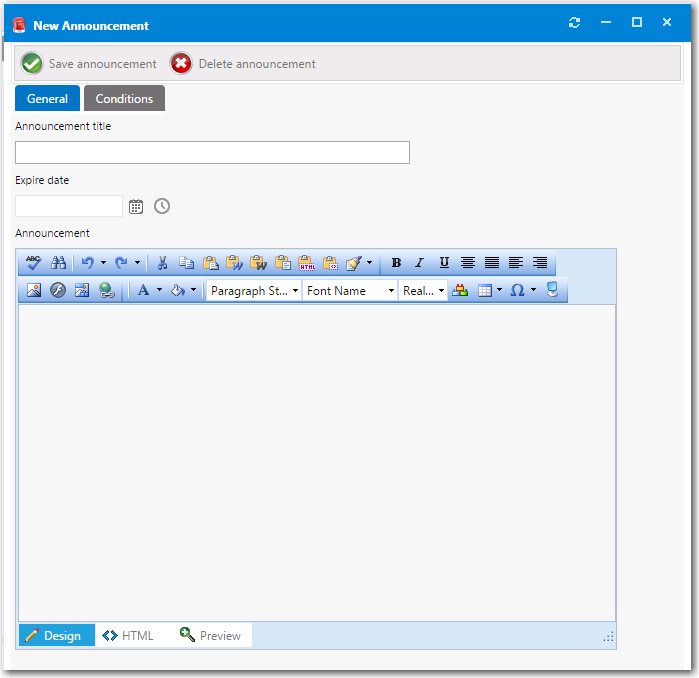
Task: Click the Cut scissors icon
Action: [162, 263]
